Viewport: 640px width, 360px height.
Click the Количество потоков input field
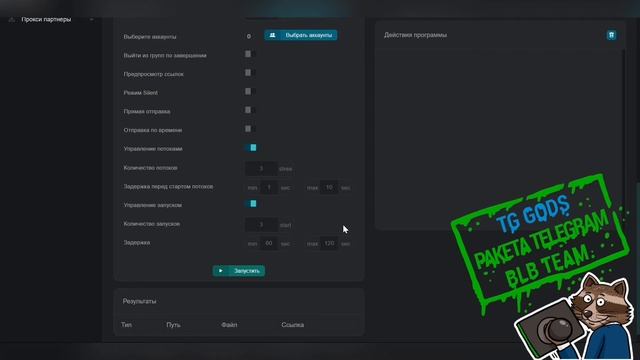(261, 168)
